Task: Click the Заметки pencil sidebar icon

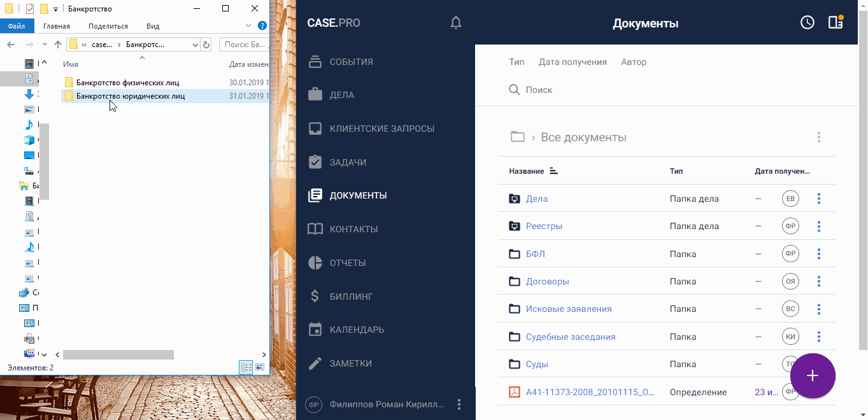Action: [x=315, y=363]
